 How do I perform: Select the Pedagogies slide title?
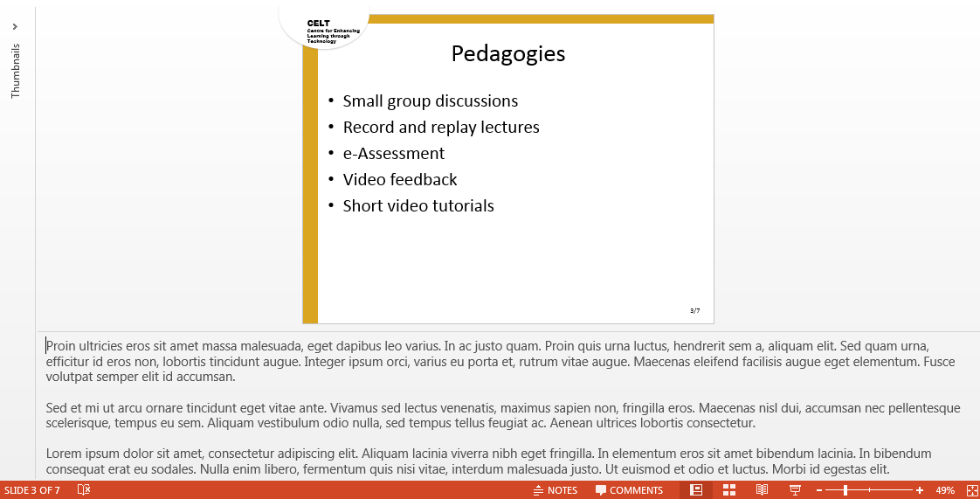coord(508,54)
